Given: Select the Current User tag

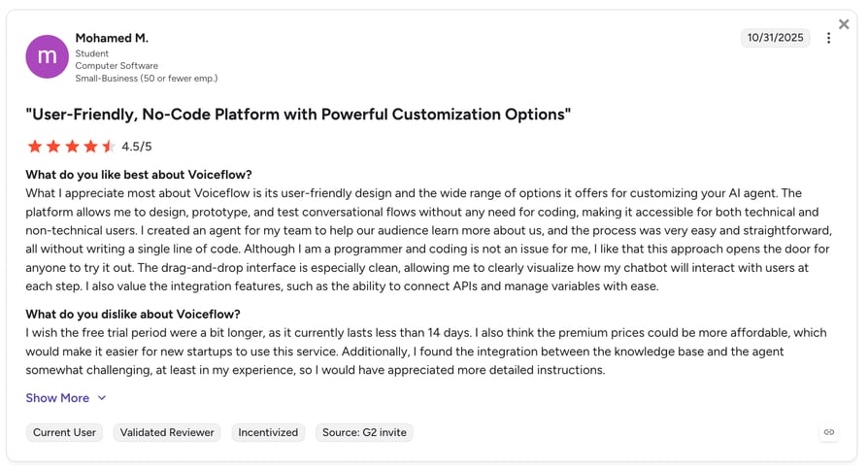Looking at the screenshot, I should point(64,432).
